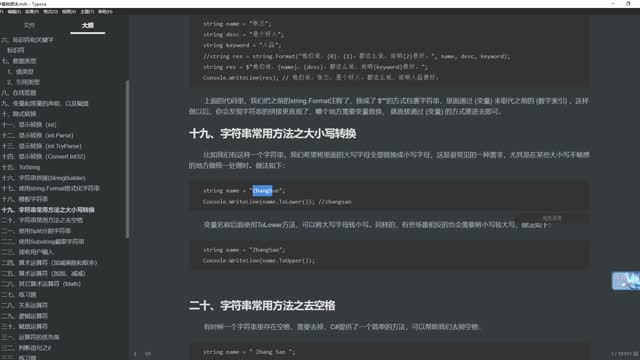Go to 十七、使用string.Format格式化字符串 entry

click(x=51, y=188)
